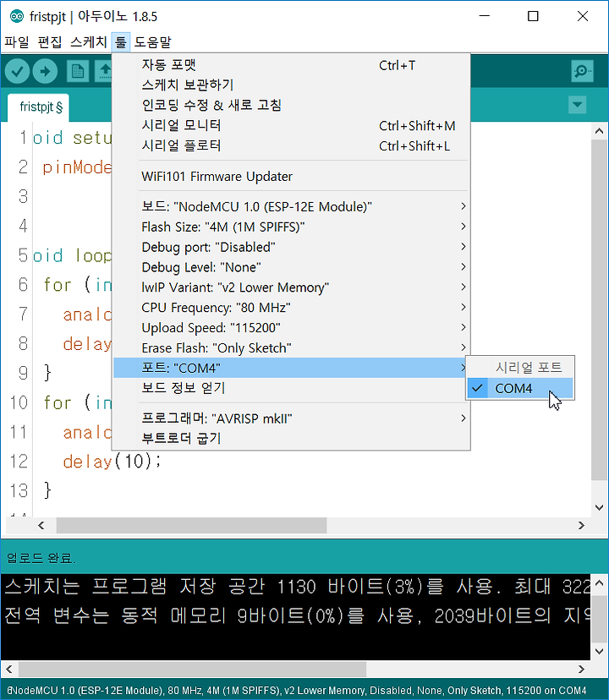Viewport: 609px width, 700px height.
Task: Expand the 포트 COM4 submenu
Action: pyautogui.click(x=291, y=368)
